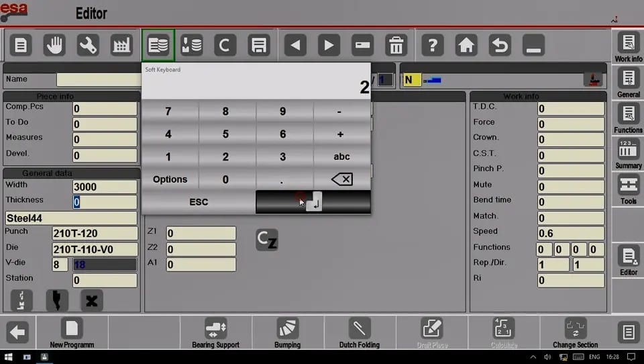This screenshot has width=644, height=364.
Task: Open help question mark icon
Action: 433,45
